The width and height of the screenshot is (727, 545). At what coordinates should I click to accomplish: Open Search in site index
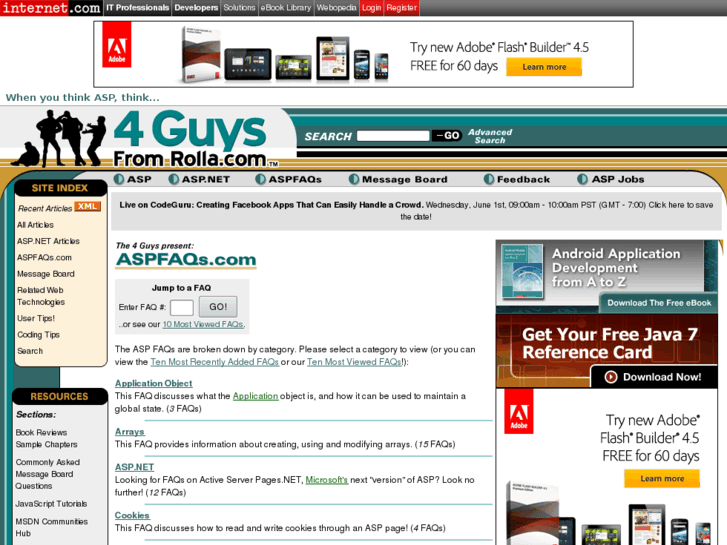tap(30, 351)
